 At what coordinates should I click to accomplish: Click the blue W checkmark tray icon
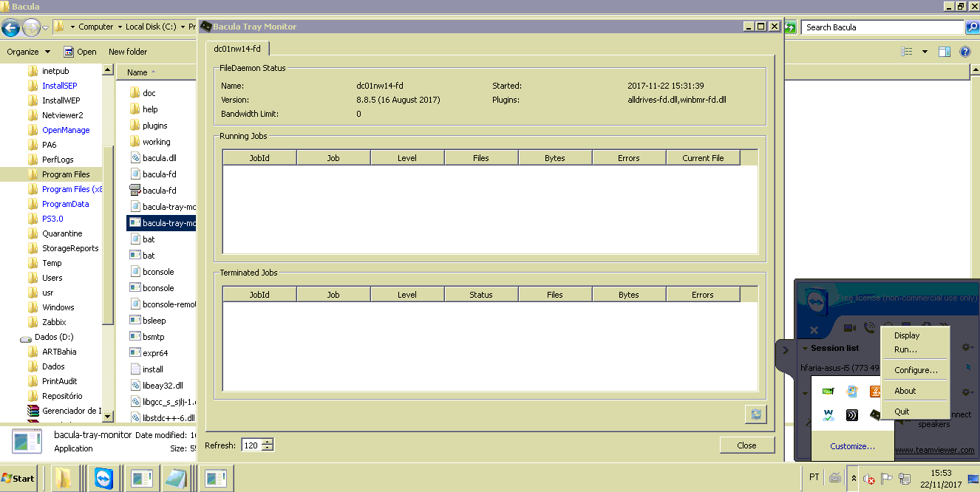[x=828, y=414]
